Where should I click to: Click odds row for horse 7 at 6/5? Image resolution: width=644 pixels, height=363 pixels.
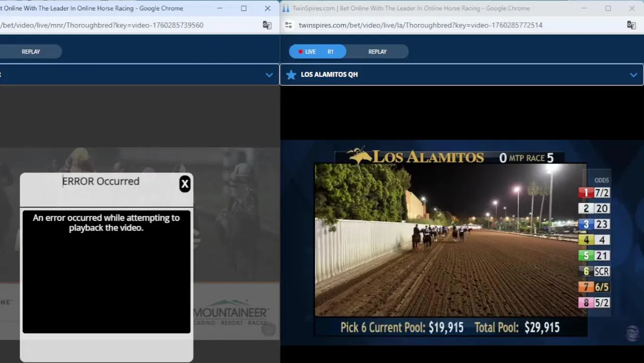(594, 287)
